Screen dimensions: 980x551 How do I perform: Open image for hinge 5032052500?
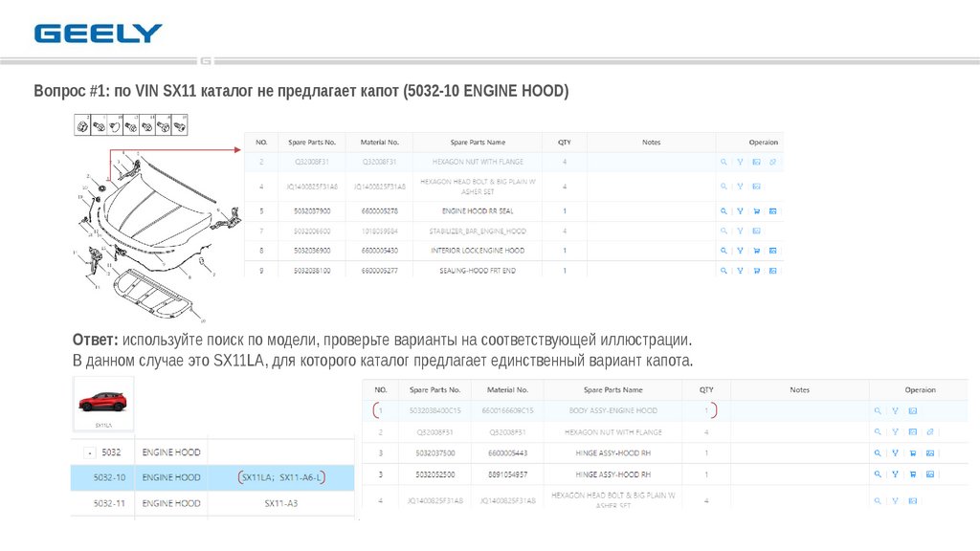[x=930, y=474]
